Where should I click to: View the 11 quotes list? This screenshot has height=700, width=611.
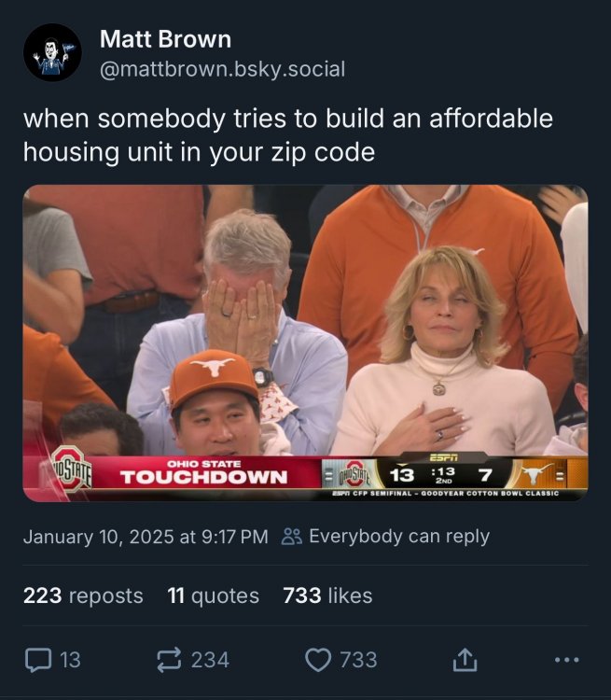click(214, 595)
